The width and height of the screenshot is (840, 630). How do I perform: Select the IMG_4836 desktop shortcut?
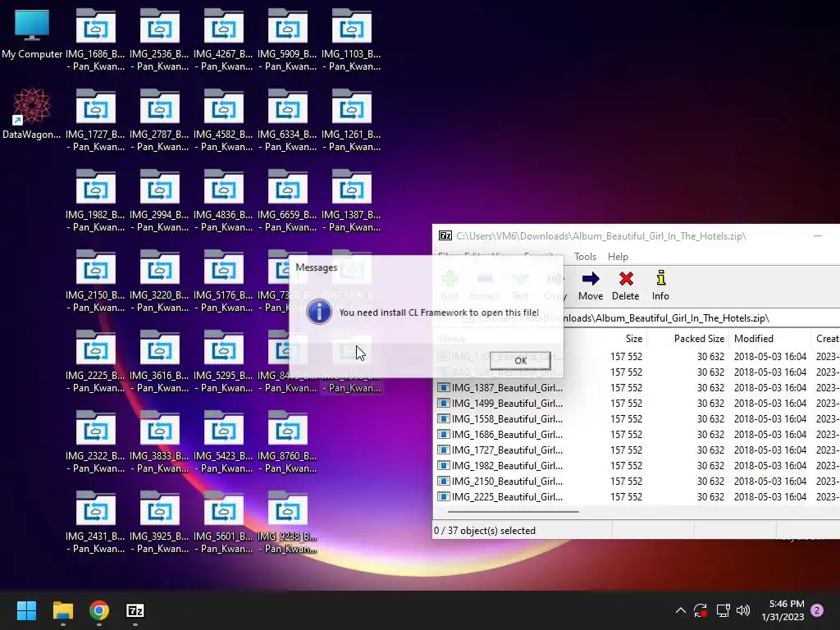223,201
